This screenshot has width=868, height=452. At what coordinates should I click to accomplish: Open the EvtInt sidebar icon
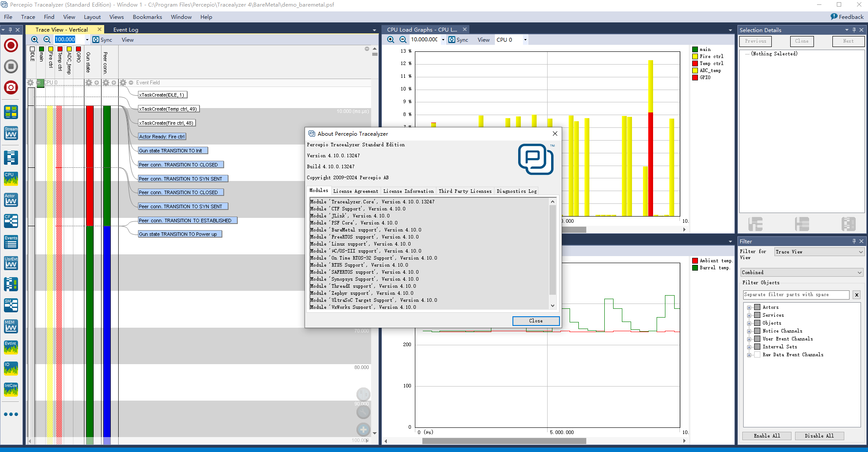click(x=11, y=347)
